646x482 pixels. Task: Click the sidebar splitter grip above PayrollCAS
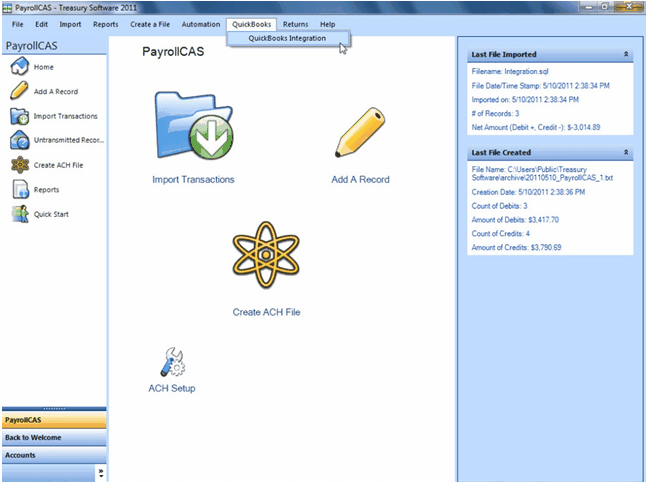click(53, 409)
